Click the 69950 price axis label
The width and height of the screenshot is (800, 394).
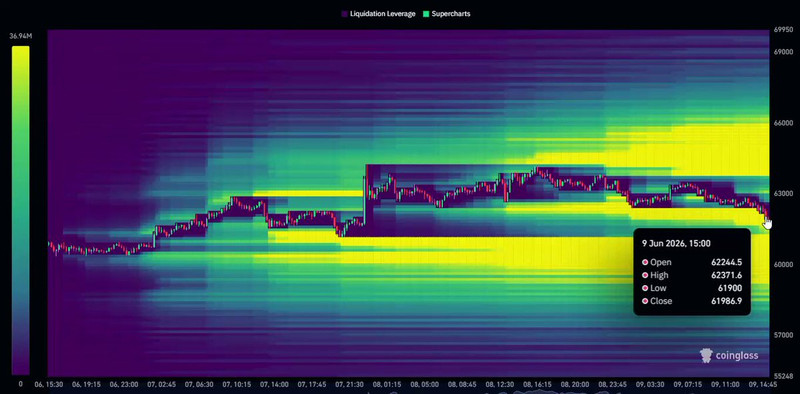783,30
